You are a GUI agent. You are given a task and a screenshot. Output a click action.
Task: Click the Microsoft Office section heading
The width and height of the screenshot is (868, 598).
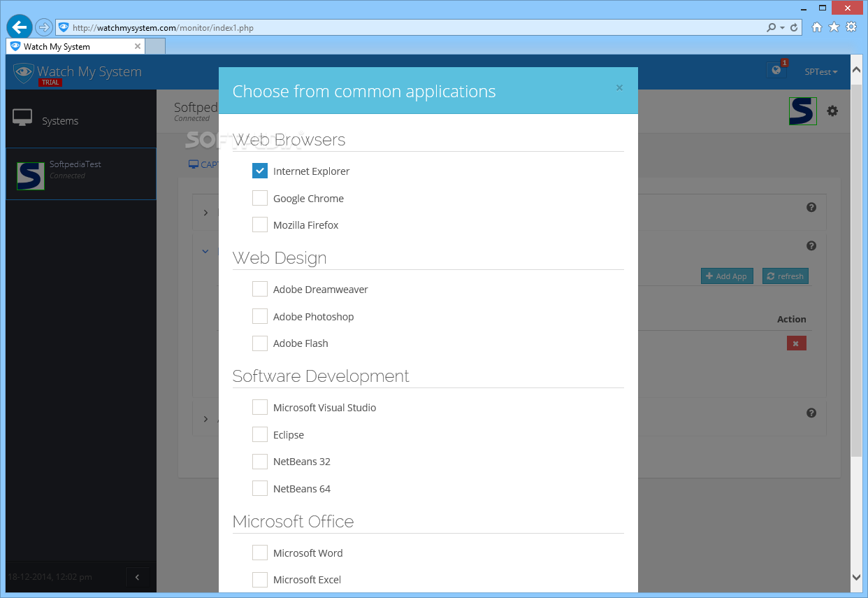point(293,522)
